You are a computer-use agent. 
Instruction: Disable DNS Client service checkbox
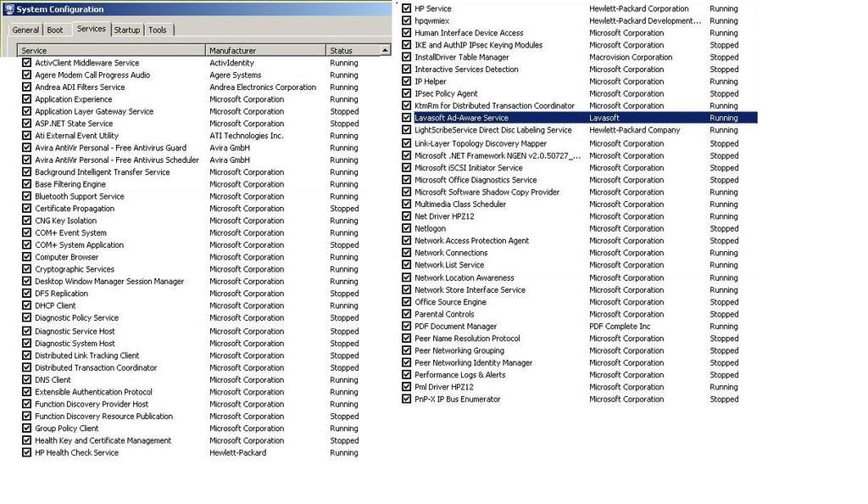(x=26, y=379)
